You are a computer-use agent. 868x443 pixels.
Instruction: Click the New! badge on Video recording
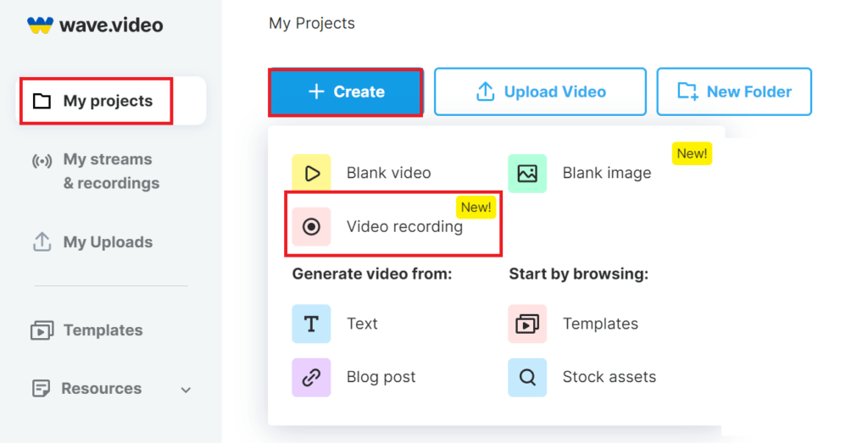point(476,208)
